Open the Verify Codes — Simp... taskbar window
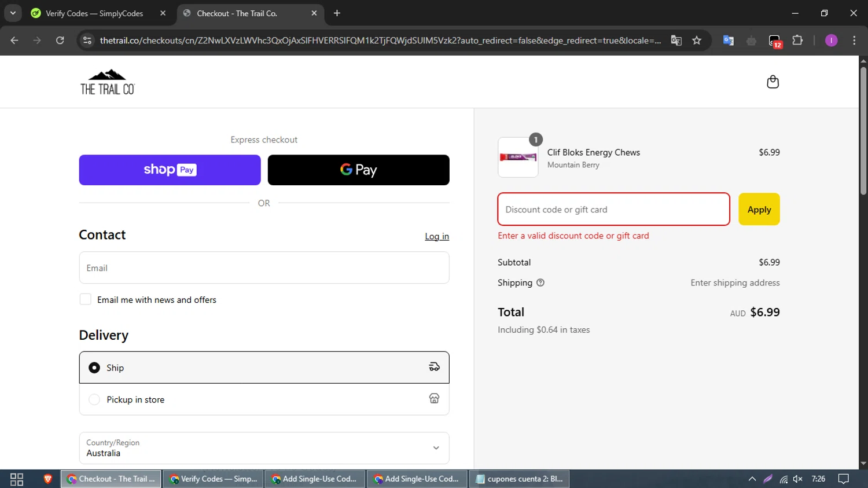Image resolution: width=868 pixels, height=488 pixels. coord(213,479)
